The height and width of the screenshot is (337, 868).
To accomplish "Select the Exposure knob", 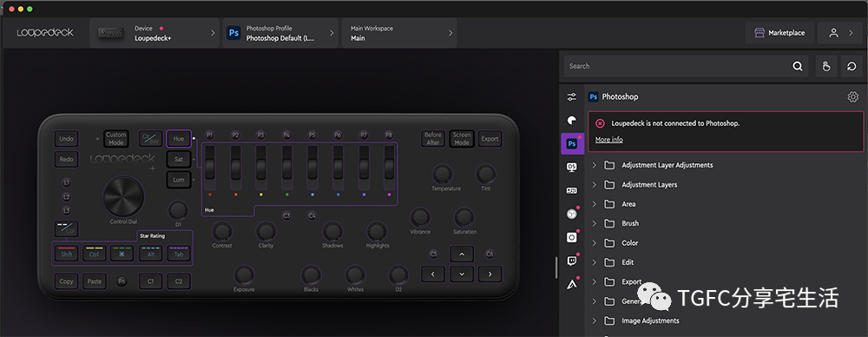I will [x=244, y=275].
